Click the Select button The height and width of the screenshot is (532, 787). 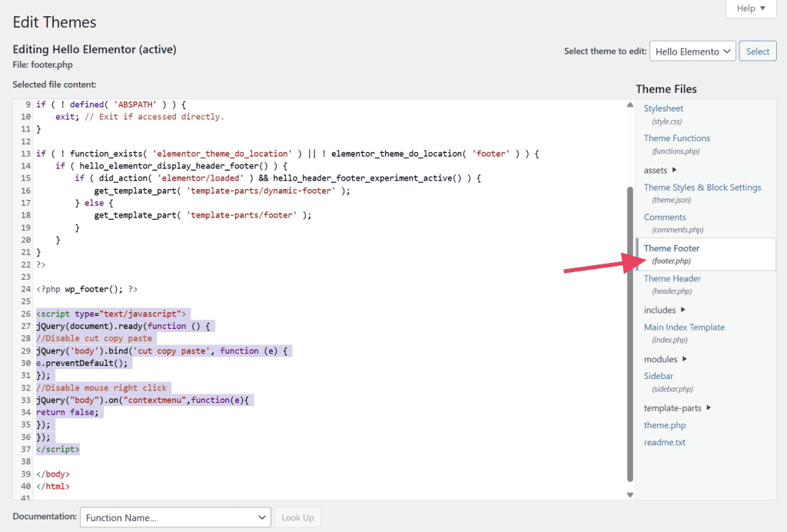click(758, 52)
